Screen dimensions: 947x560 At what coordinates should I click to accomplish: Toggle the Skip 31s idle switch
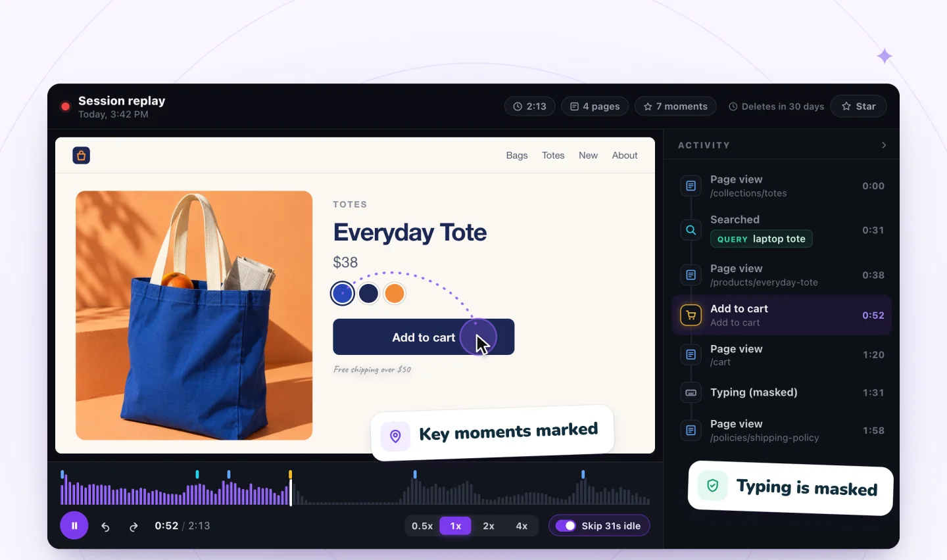[566, 526]
